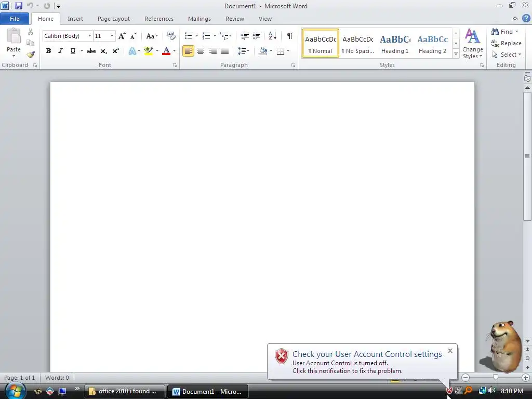Apply superscript formatting
The width and height of the screenshot is (532, 399).
[x=116, y=51]
